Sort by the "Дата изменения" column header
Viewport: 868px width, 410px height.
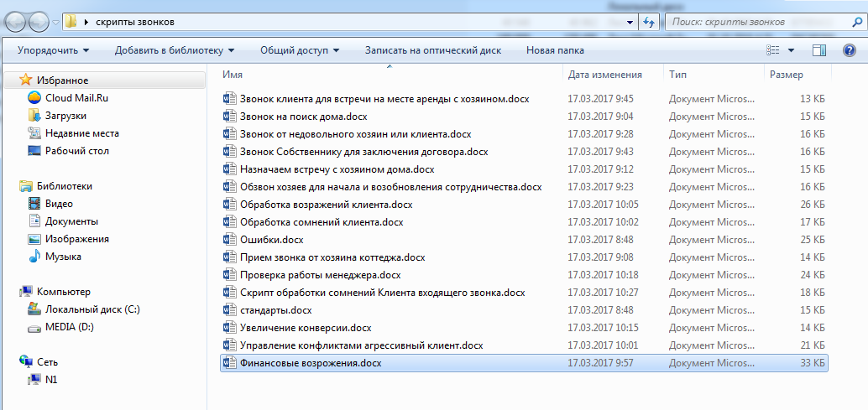pos(605,75)
